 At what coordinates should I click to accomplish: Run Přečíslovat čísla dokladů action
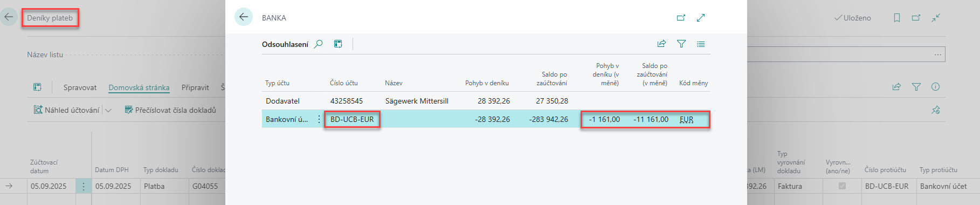(x=170, y=110)
